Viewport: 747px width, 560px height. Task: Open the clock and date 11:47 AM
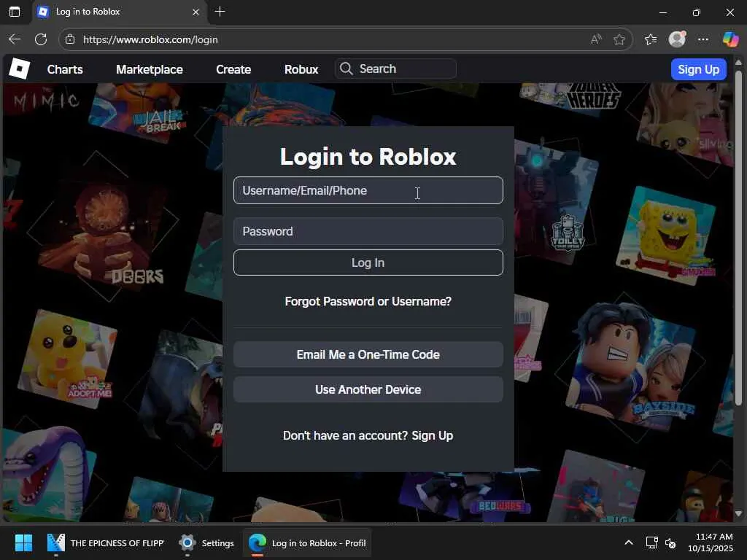pos(710,542)
